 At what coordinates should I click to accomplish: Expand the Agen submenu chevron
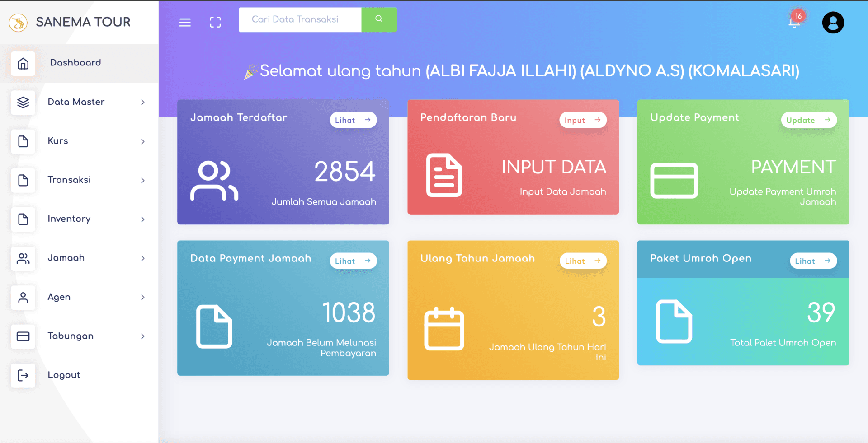coord(143,297)
